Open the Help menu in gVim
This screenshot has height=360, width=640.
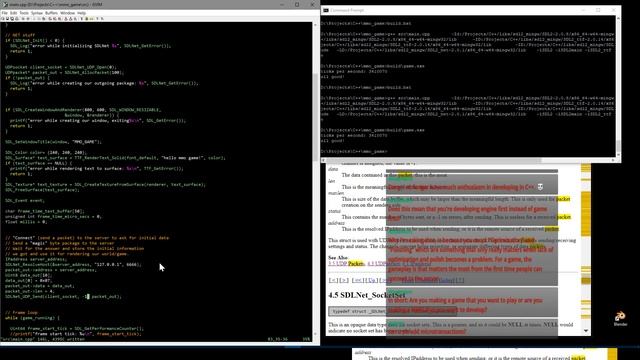click(82, 13)
